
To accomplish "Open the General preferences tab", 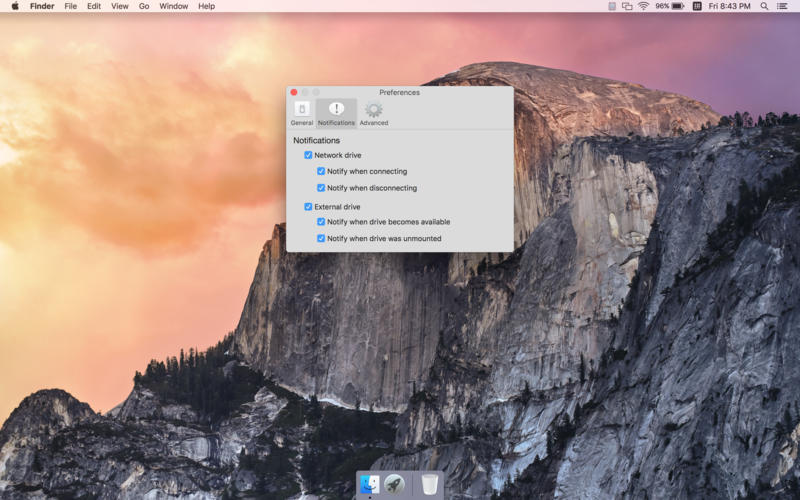I will click(x=302, y=113).
